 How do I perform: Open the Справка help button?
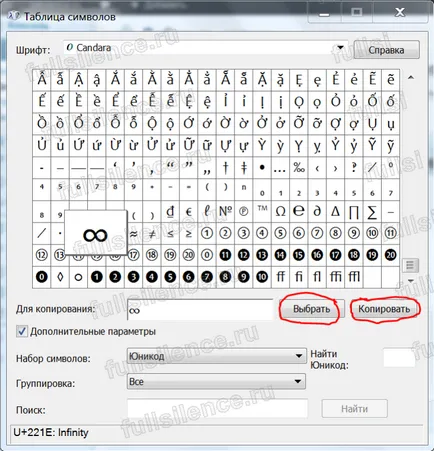click(x=386, y=50)
